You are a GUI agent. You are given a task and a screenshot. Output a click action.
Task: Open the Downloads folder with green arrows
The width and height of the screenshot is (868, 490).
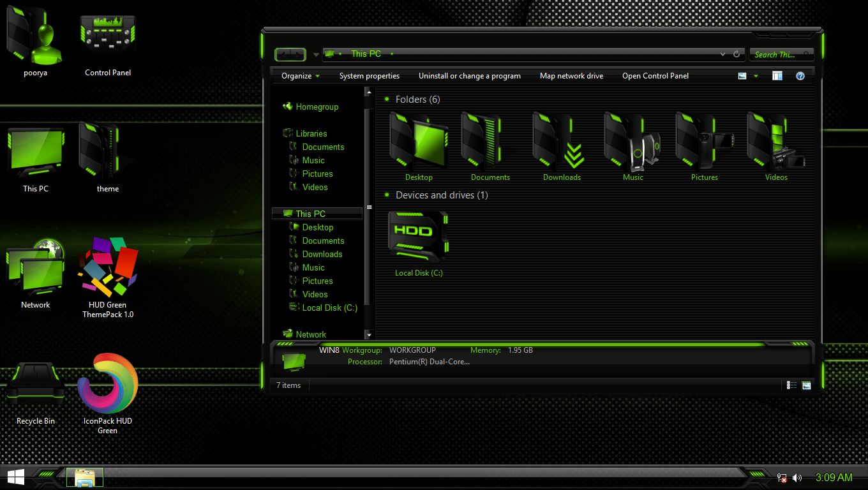562,140
